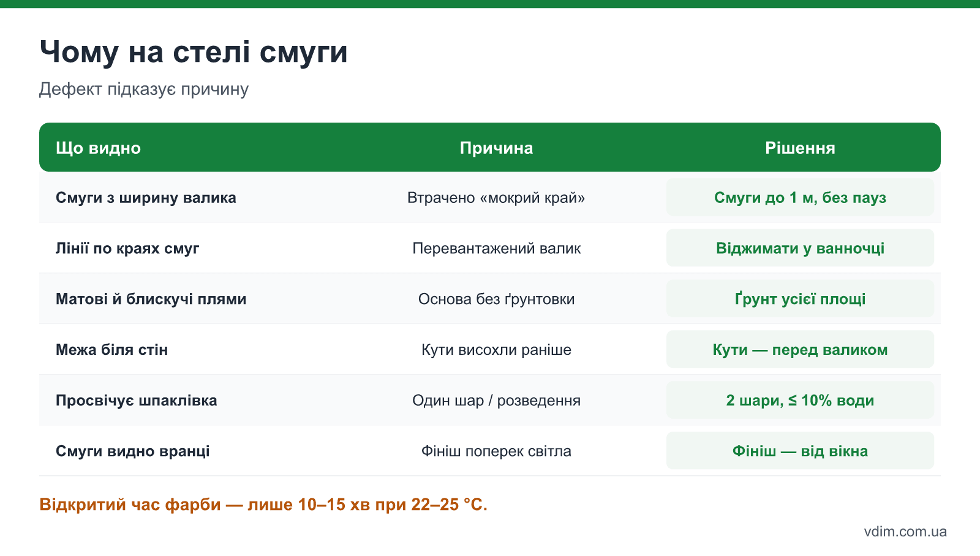980x556 pixels.
Task: Select cell 'Втрачено «мокрий край»'
Action: coord(496,197)
